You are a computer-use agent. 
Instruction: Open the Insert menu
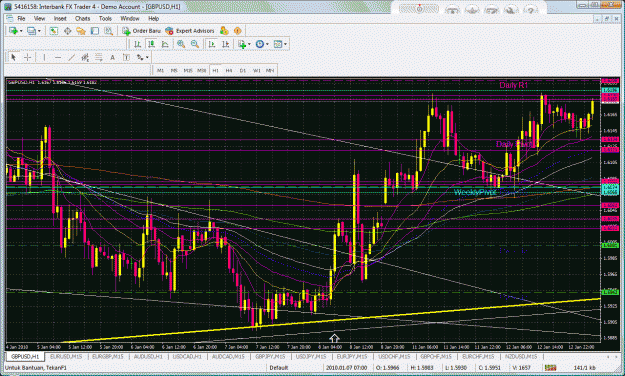[x=60, y=18]
